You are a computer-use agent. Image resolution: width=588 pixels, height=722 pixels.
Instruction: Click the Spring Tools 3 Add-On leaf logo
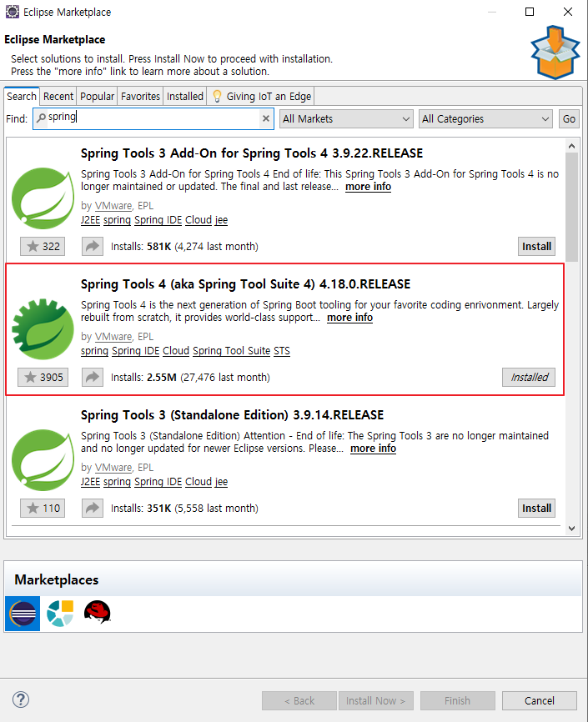43,198
